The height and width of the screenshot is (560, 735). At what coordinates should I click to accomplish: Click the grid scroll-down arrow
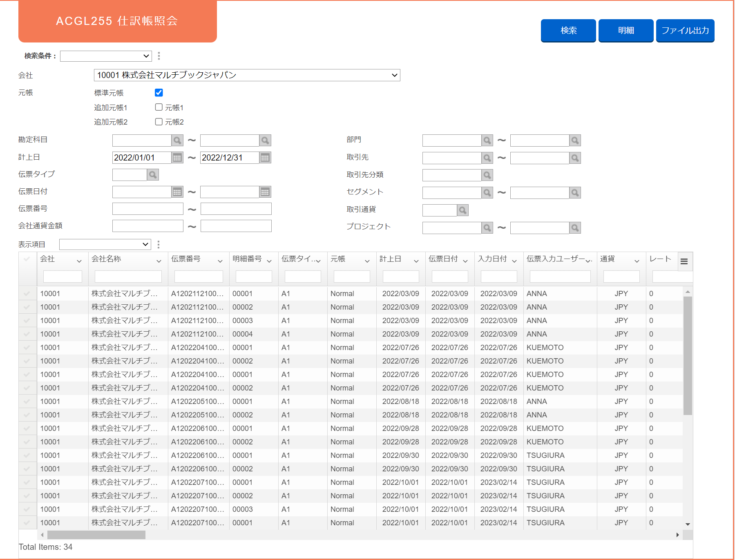(688, 524)
